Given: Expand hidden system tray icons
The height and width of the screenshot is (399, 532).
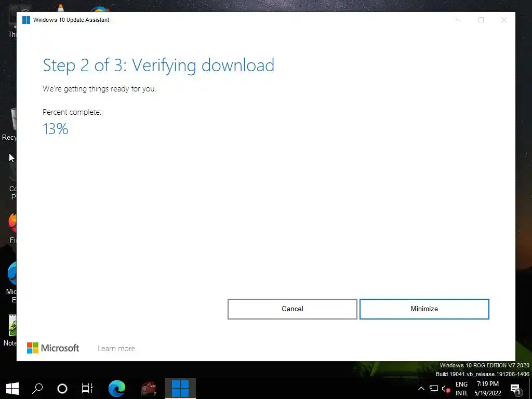Looking at the screenshot, I should point(421,389).
